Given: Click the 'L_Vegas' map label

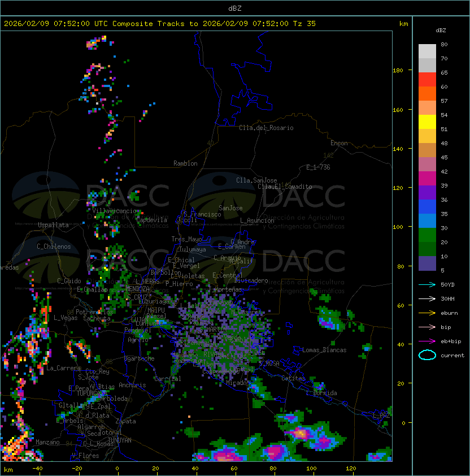Looking at the screenshot, I should (66, 318).
